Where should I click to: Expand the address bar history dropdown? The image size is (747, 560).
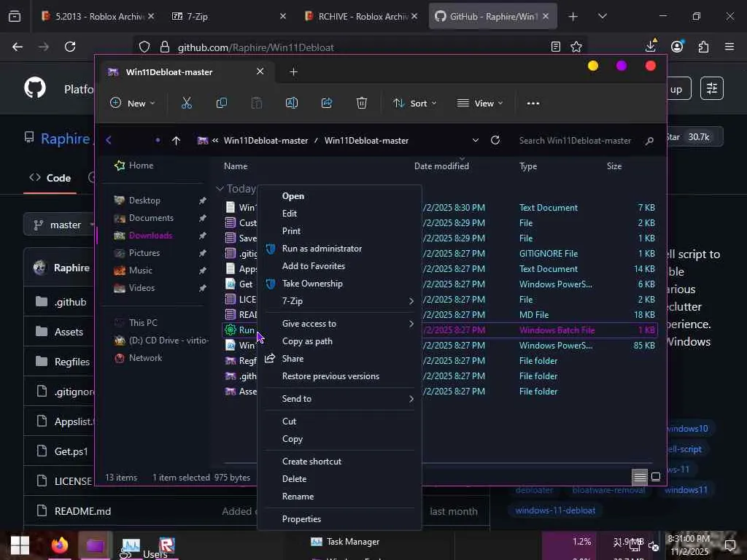476,140
